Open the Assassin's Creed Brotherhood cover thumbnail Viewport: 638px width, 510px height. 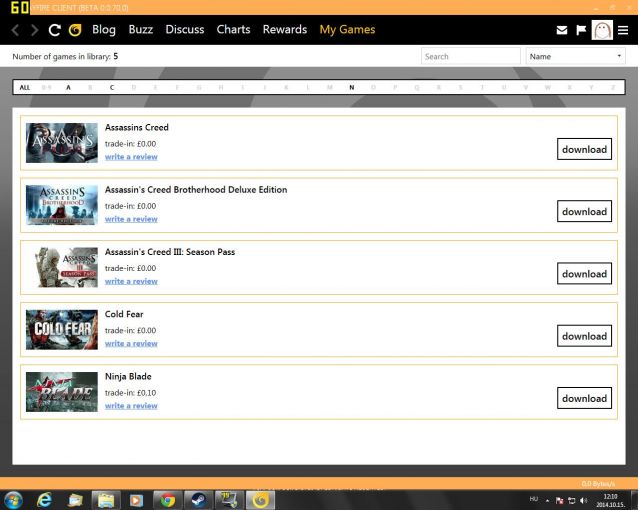[62, 205]
